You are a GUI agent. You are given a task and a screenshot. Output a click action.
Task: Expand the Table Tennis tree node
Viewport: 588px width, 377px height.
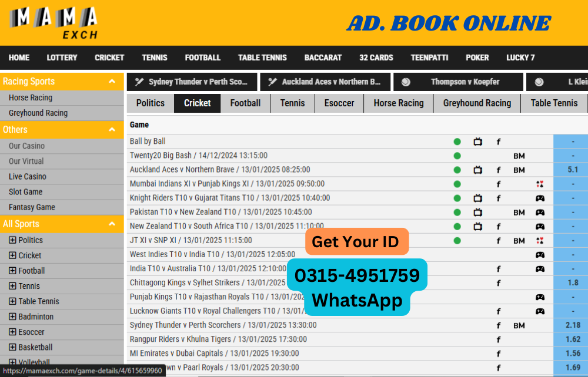coord(12,301)
